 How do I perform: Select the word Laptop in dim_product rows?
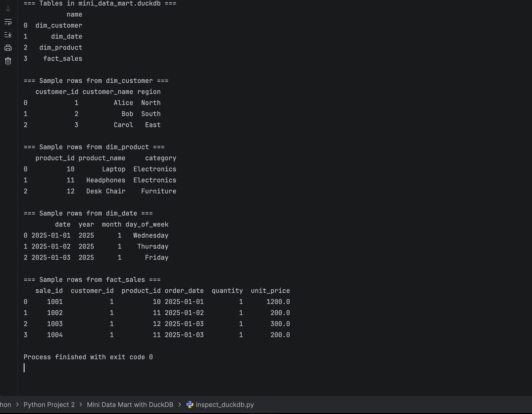tap(114, 169)
